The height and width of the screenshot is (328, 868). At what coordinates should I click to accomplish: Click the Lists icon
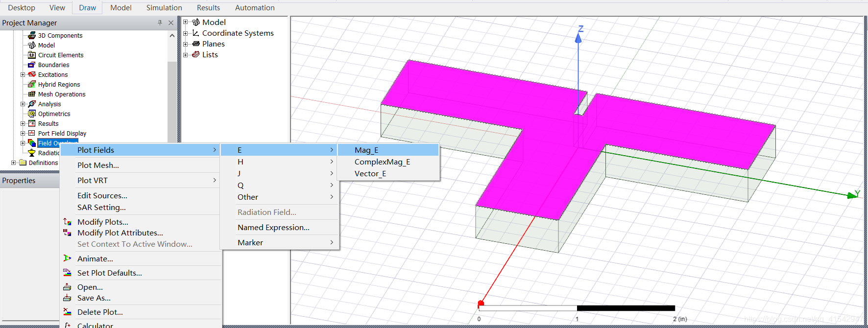coord(196,54)
